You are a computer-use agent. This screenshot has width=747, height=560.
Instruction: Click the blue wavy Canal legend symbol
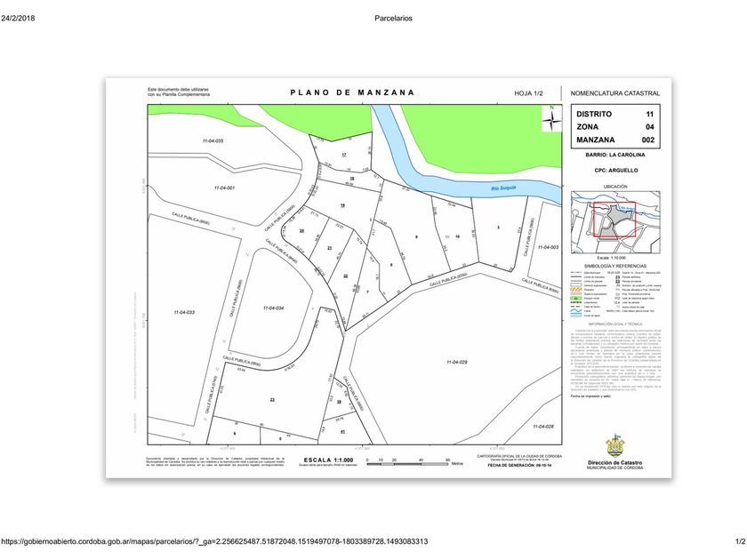click(x=576, y=310)
